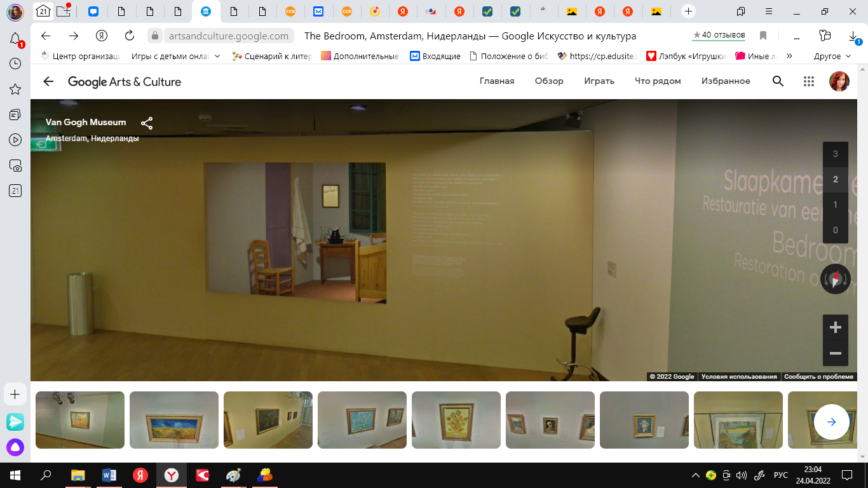The height and width of the screenshot is (488, 868).
Task: Navigate browser forward
Action: point(74,36)
